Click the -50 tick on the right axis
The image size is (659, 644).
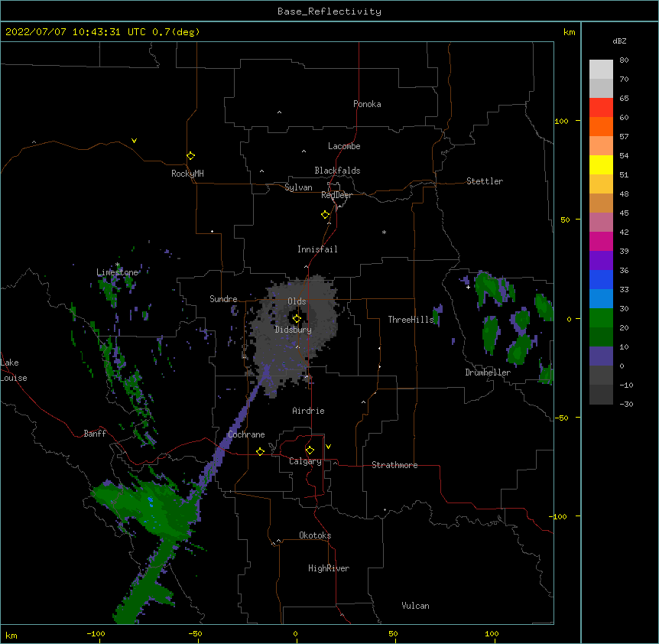pos(561,418)
